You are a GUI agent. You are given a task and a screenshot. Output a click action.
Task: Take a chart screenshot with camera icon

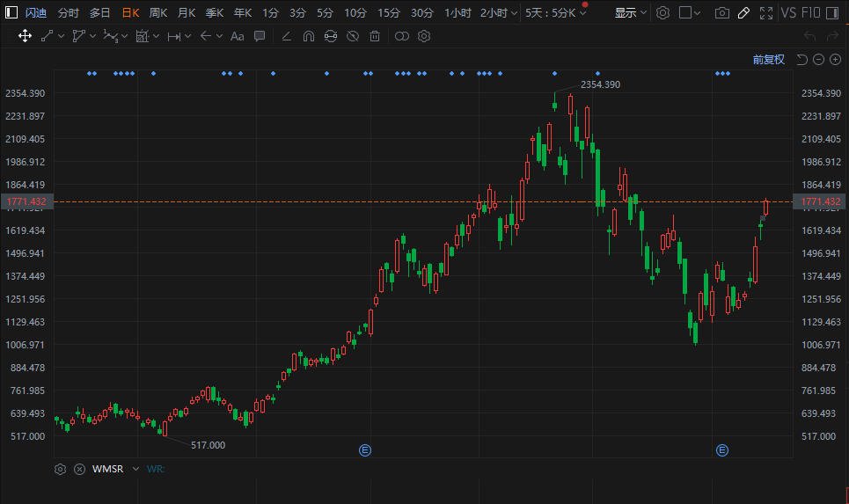[721, 12]
